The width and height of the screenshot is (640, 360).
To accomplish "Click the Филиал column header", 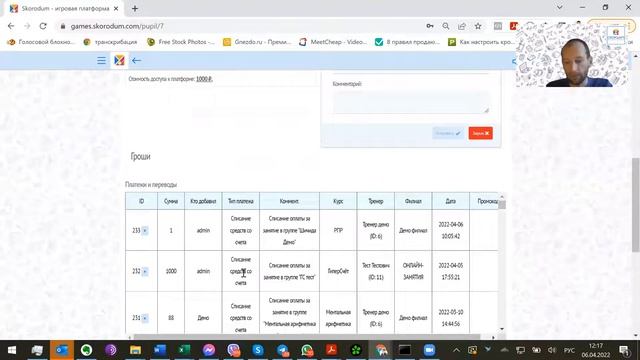I will point(413,201).
